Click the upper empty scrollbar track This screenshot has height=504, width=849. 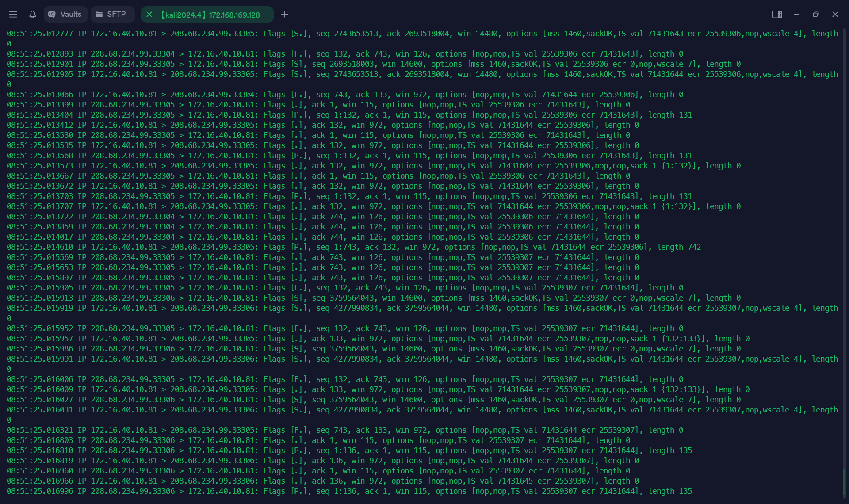coord(844,133)
